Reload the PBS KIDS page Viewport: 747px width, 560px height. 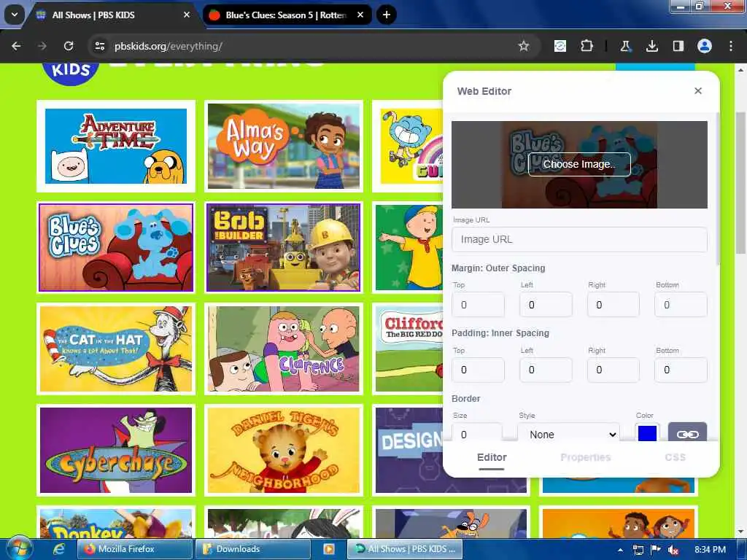click(69, 46)
